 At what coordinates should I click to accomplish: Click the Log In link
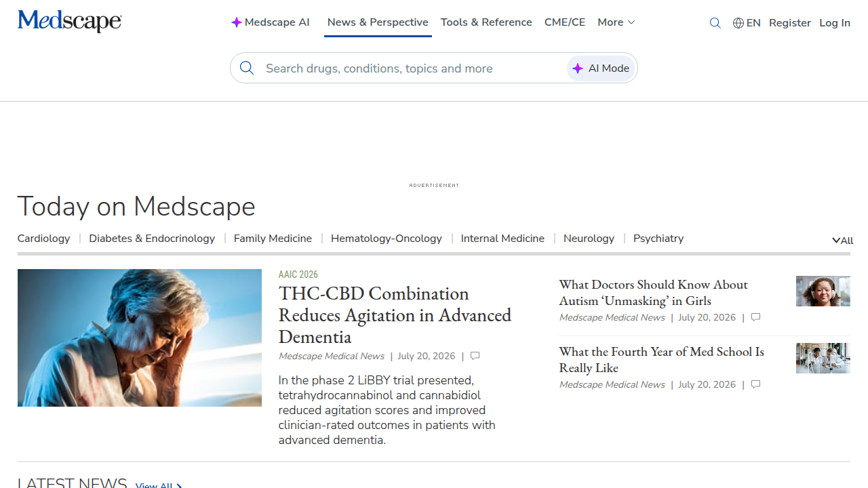[x=835, y=23]
